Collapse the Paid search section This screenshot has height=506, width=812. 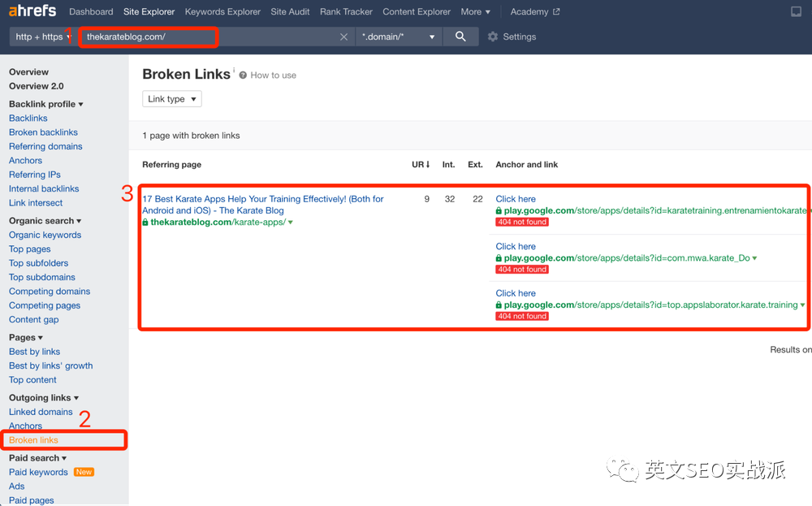(37, 458)
